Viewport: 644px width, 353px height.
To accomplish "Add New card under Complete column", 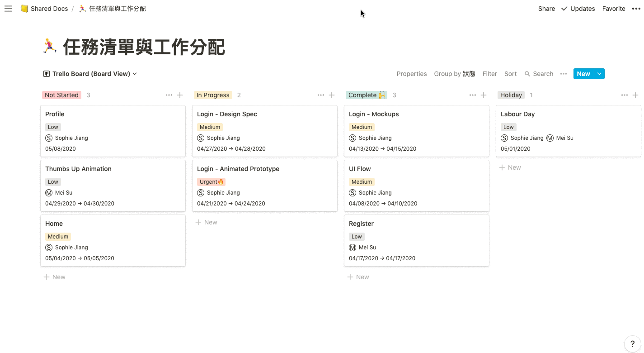I will (x=358, y=277).
